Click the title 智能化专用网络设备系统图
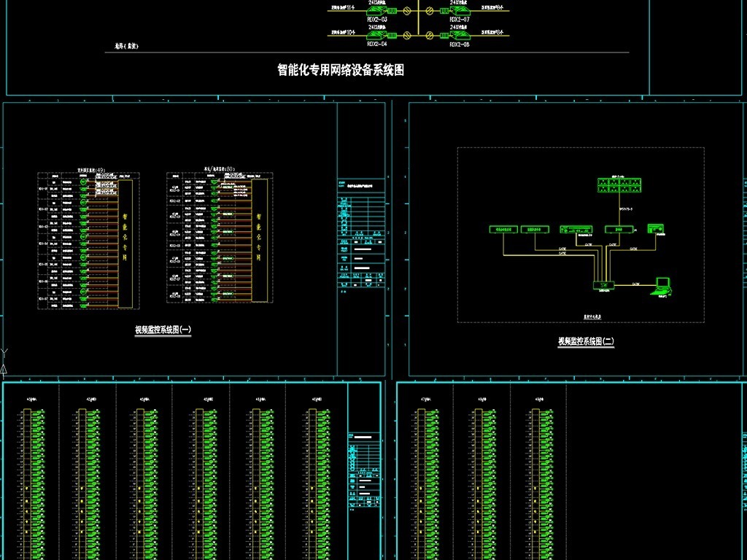This screenshot has width=747, height=560. [x=341, y=70]
